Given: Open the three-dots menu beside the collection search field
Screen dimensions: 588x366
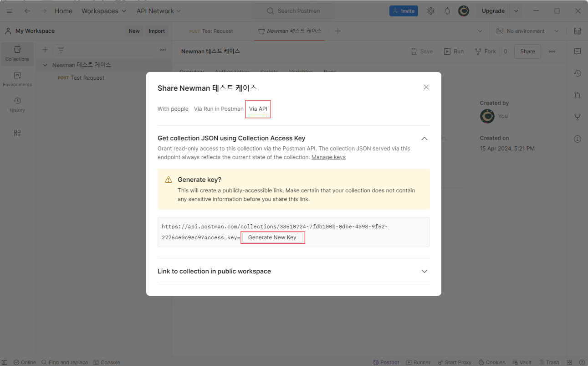Looking at the screenshot, I should pos(163,50).
